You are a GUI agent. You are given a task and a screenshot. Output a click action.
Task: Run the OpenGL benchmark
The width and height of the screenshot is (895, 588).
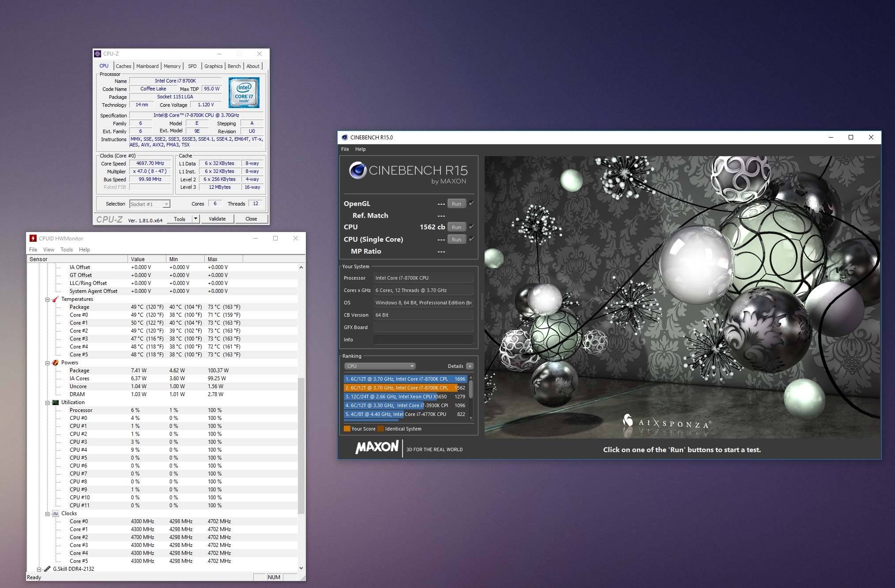point(456,204)
